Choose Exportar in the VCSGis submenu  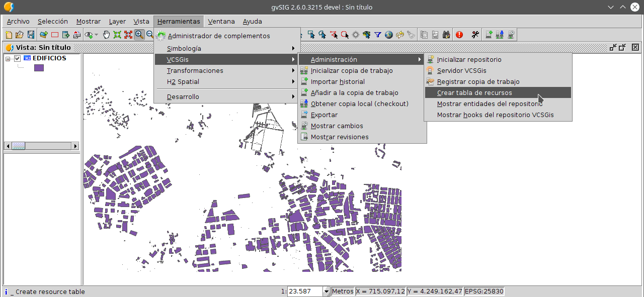362,115
